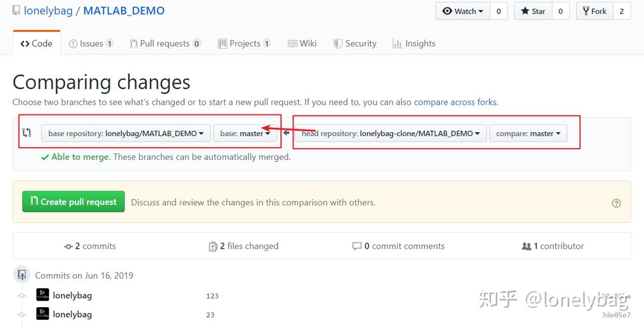Click the Create pull request button

pos(73,202)
